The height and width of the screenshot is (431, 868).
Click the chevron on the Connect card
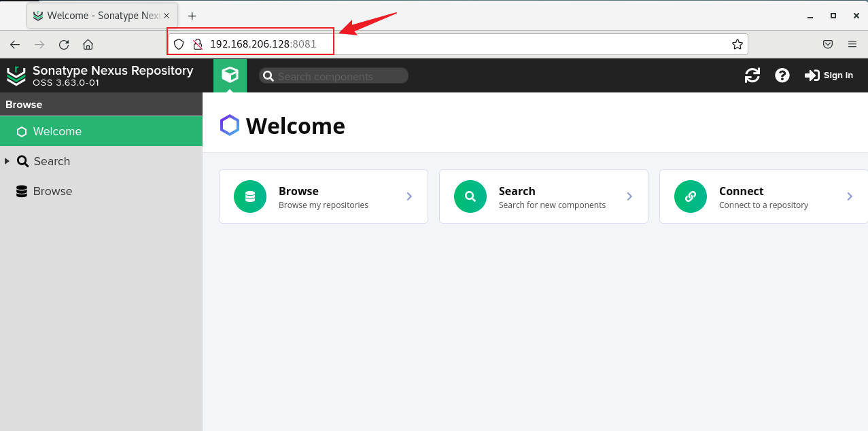(x=850, y=196)
